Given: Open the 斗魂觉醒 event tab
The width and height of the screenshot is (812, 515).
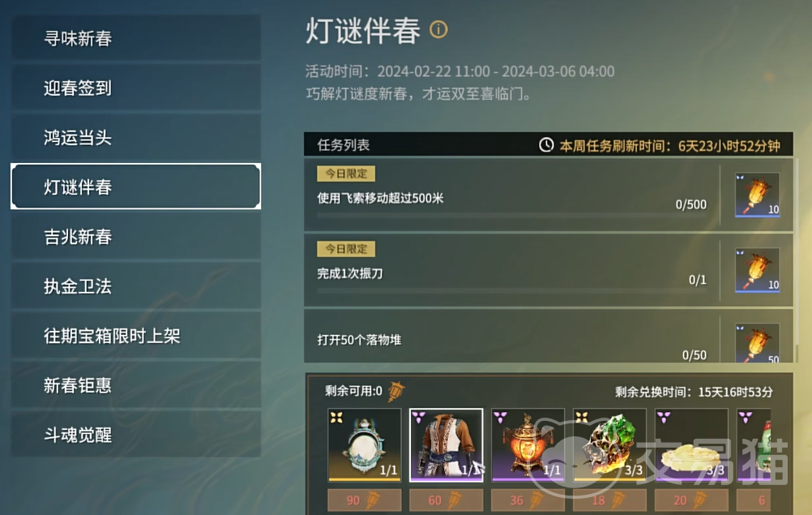Looking at the screenshot, I should coord(135,435).
